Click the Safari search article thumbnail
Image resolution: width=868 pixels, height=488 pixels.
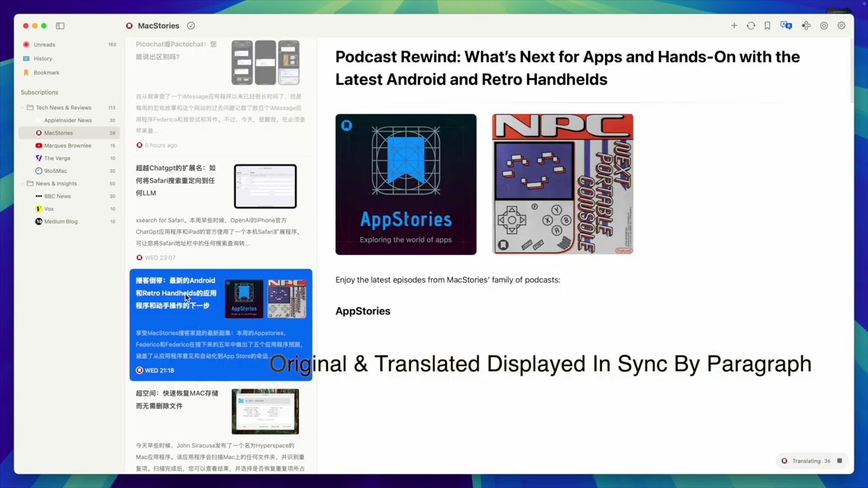(265, 186)
